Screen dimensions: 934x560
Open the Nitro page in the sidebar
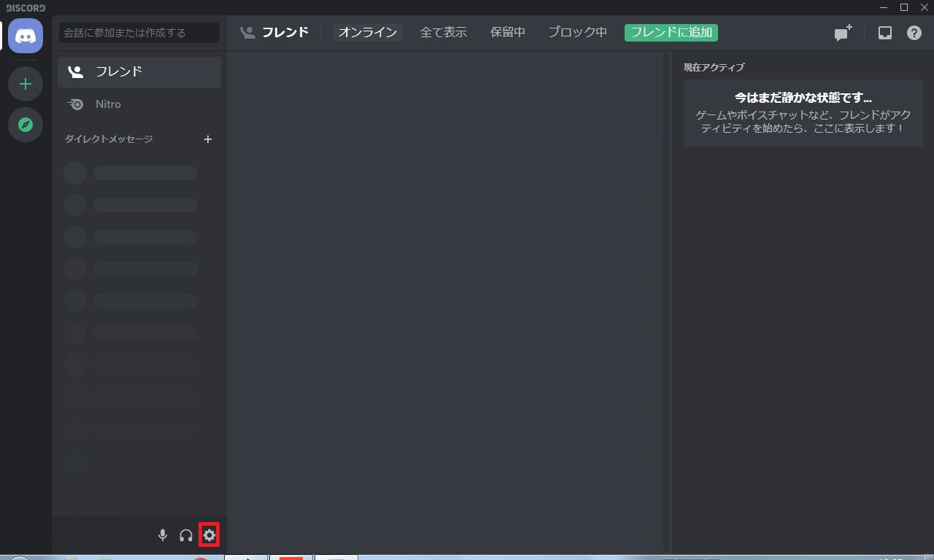point(139,104)
